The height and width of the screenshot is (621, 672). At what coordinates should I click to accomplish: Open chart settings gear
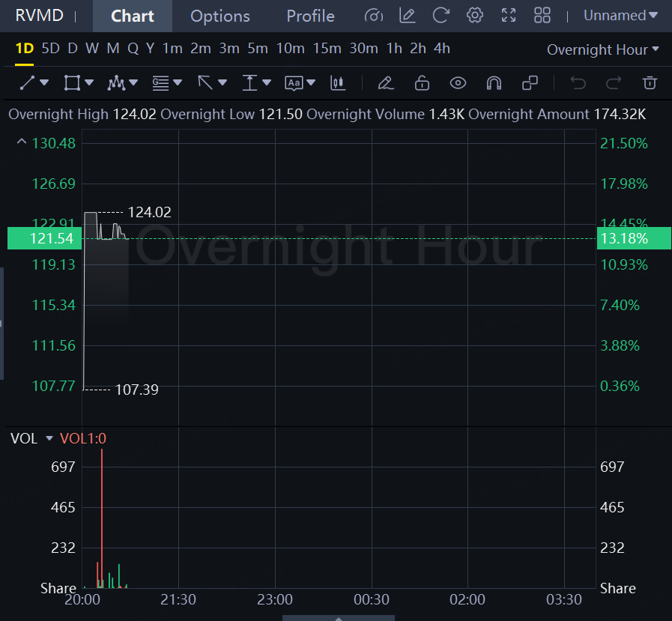pyautogui.click(x=474, y=16)
